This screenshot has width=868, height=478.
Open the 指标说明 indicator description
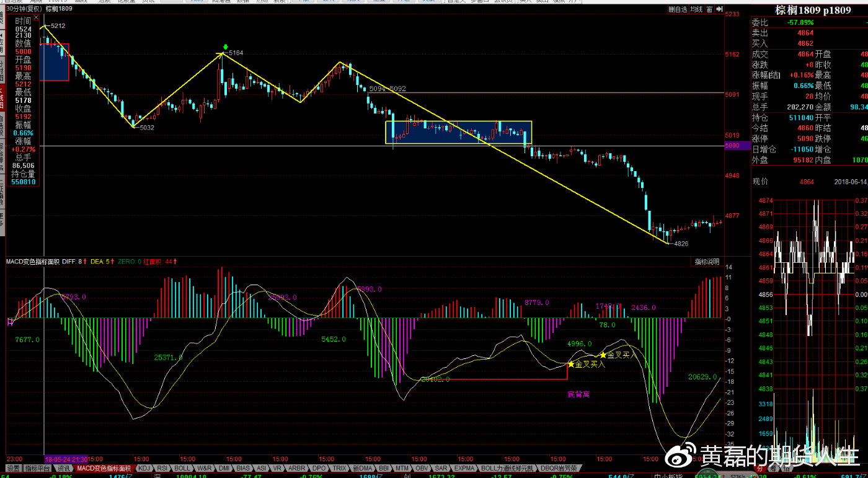pyautogui.click(x=707, y=262)
